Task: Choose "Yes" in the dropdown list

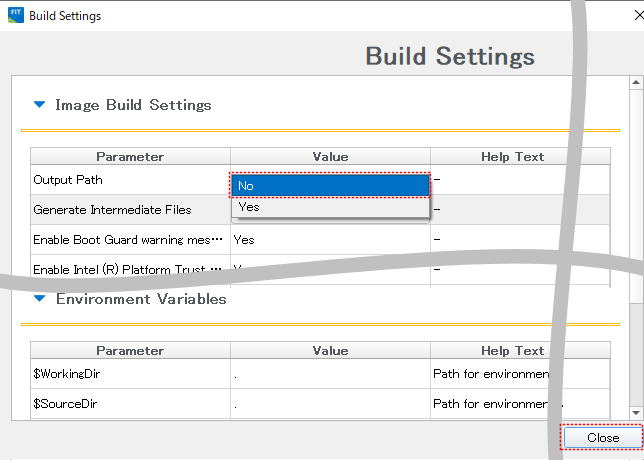Action: pos(330,207)
